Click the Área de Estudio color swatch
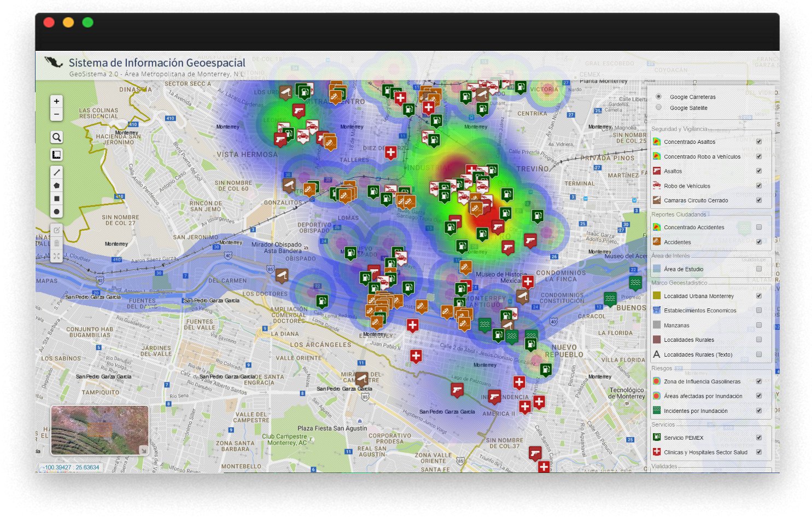 [x=657, y=269]
